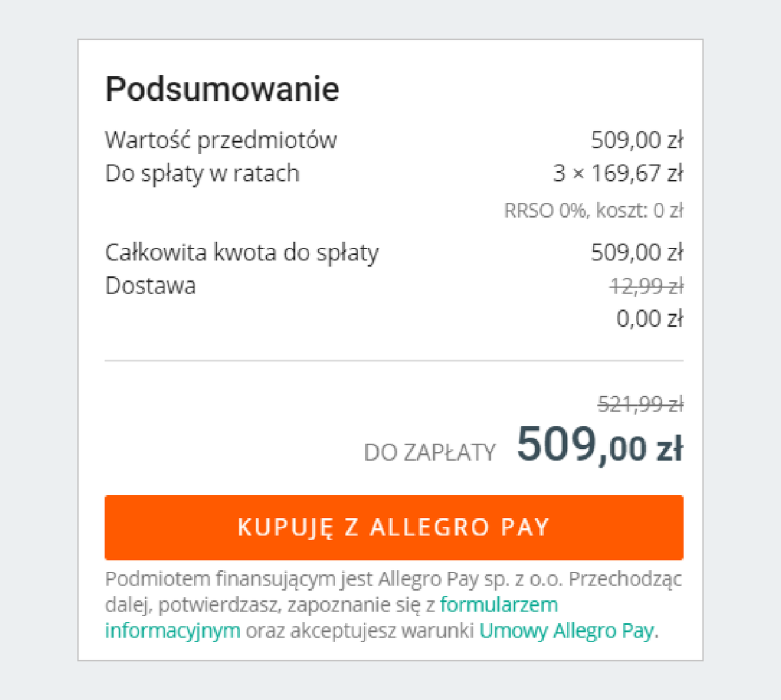
Task: Select the Do spłaty w ratach label
Action: 202,174
